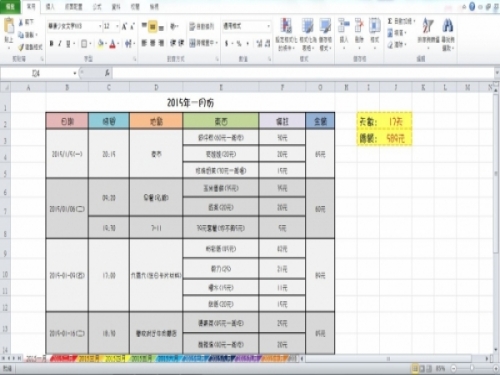Open the green File tab
Image resolution: width=500 pixels, height=375 pixels.
pyautogui.click(x=10, y=7)
